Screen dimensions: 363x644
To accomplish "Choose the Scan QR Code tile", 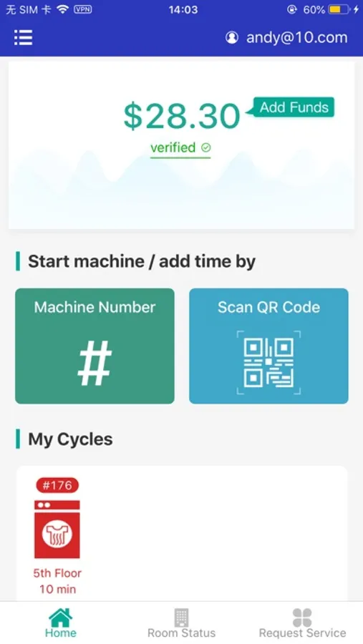I will click(269, 346).
